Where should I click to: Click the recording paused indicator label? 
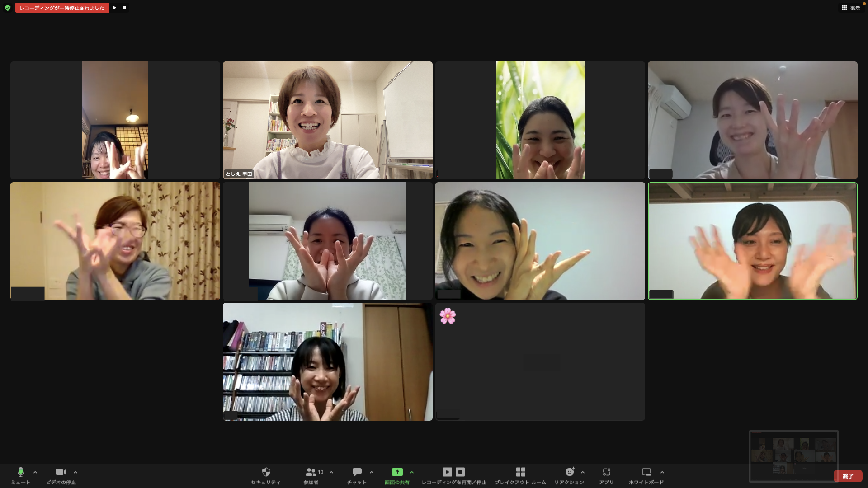pyautogui.click(x=62, y=8)
